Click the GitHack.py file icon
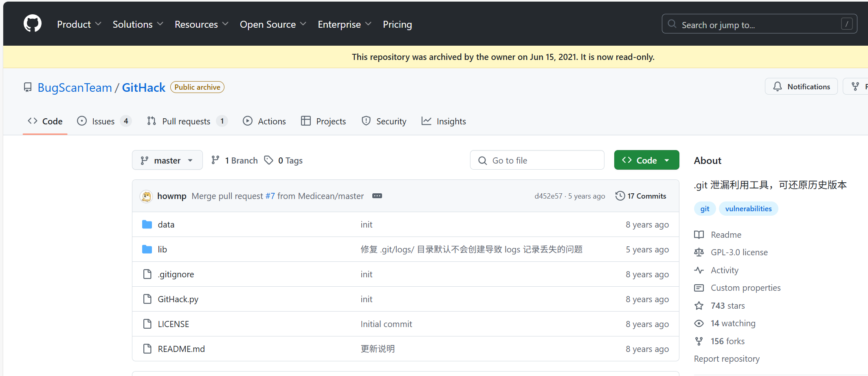 click(x=147, y=299)
